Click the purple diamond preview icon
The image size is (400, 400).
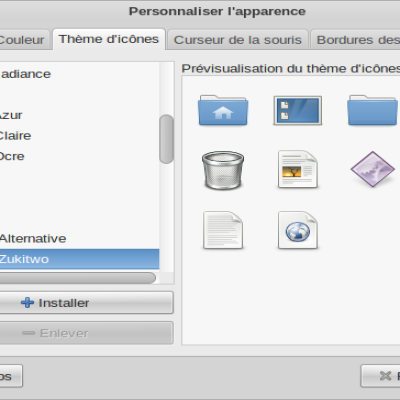372,169
